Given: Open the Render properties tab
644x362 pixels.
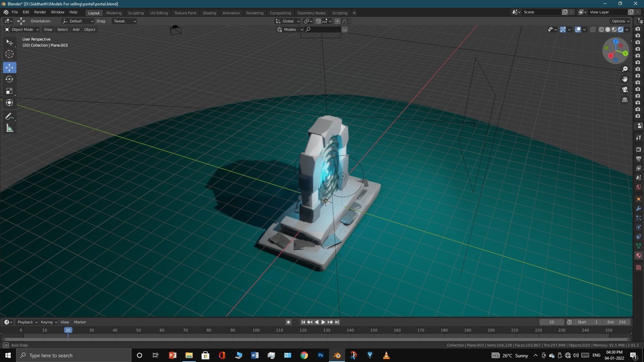Looking at the screenshot, I should click(x=639, y=149).
